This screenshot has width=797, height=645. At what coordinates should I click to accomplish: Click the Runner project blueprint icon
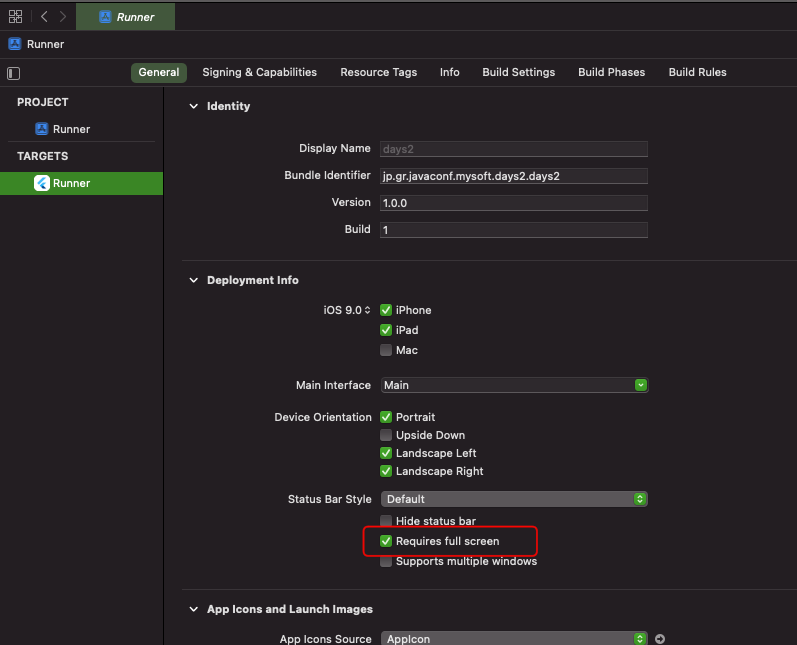click(42, 129)
